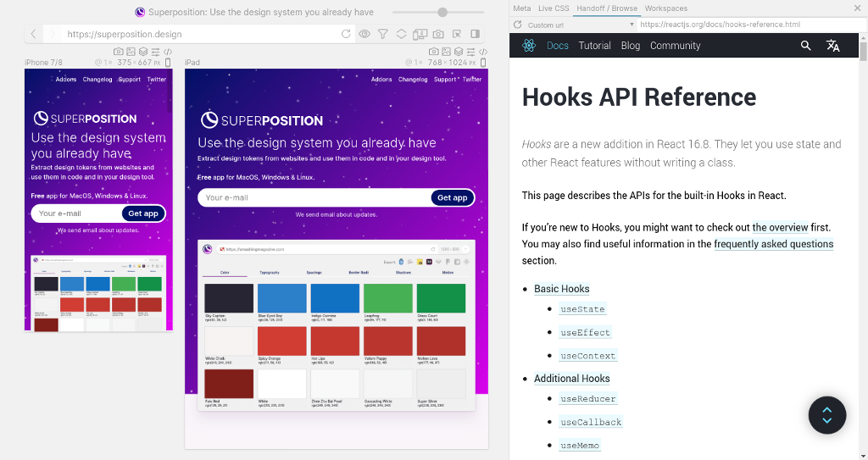Go forward using the browser forward arrow
Image resolution: width=868 pixels, height=460 pixels.
coord(52,34)
